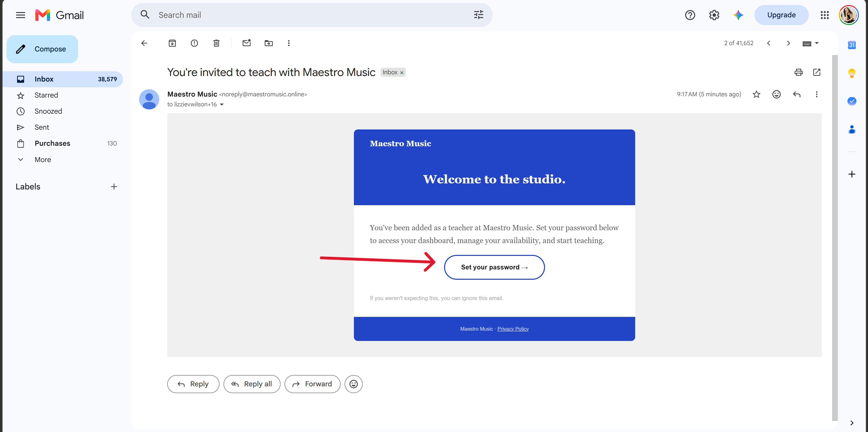Image resolution: width=868 pixels, height=432 pixels.
Task: Click the Move to folder icon
Action: (x=268, y=43)
